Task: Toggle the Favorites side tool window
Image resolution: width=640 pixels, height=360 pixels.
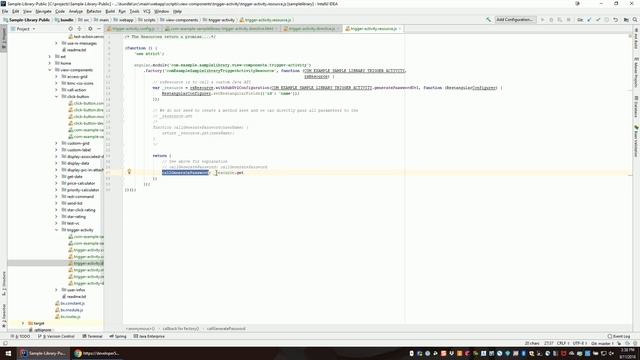Action: click(x=4, y=316)
